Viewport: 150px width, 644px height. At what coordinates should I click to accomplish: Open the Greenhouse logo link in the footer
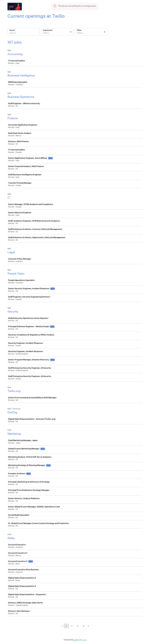pos(80,640)
